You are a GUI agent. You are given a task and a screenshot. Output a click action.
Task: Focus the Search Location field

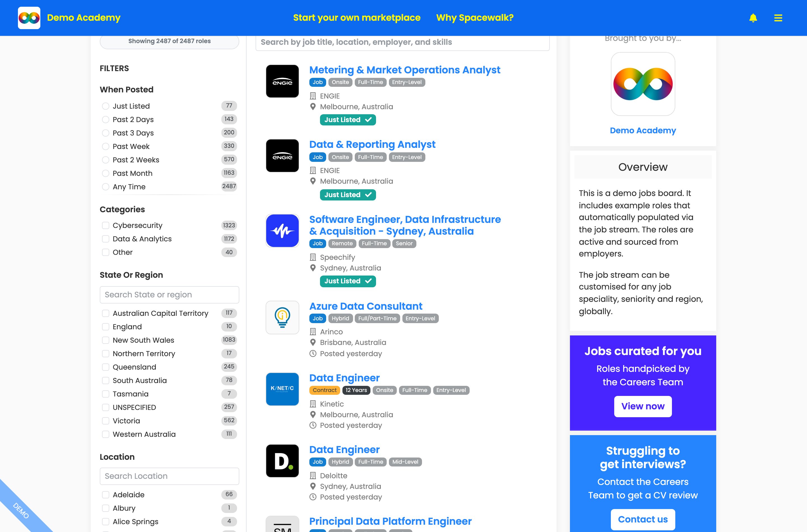pos(170,476)
